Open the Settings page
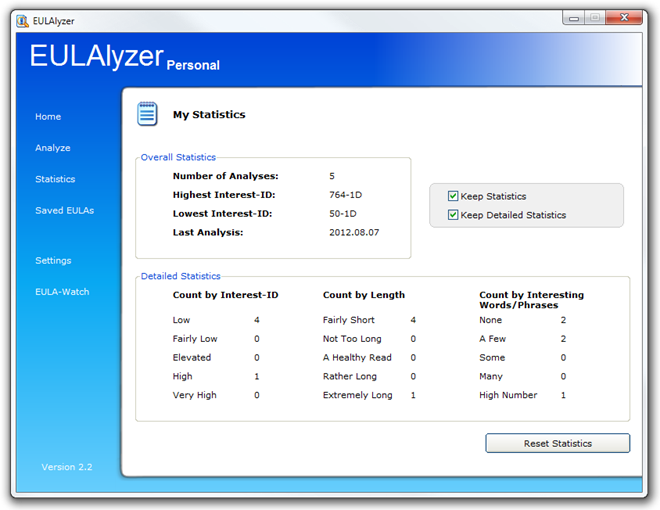Viewport: 660px width, 510px height. click(53, 260)
